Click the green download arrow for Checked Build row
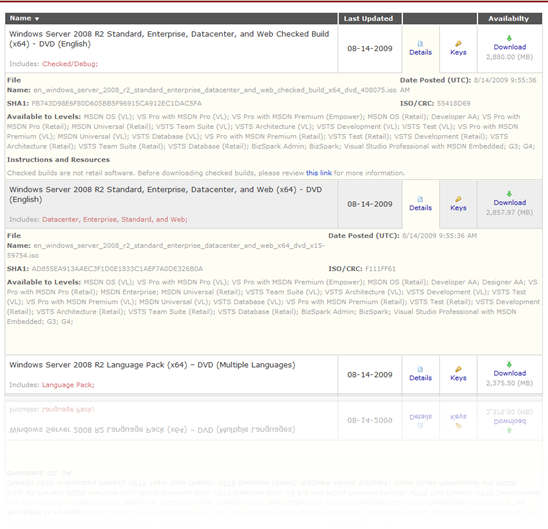Screen dimensions: 548x529 [509, 38]
